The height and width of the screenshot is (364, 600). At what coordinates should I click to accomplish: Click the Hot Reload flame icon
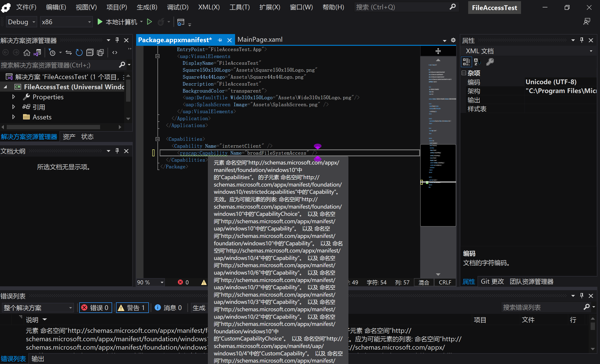(161, 22)
